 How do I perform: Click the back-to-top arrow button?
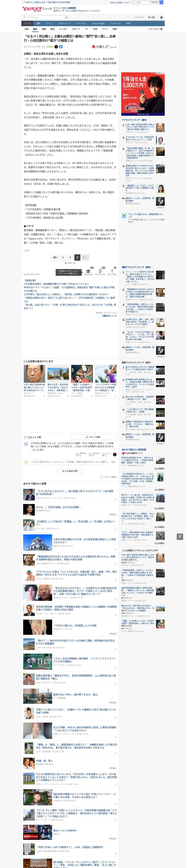(x=180, y=536)
